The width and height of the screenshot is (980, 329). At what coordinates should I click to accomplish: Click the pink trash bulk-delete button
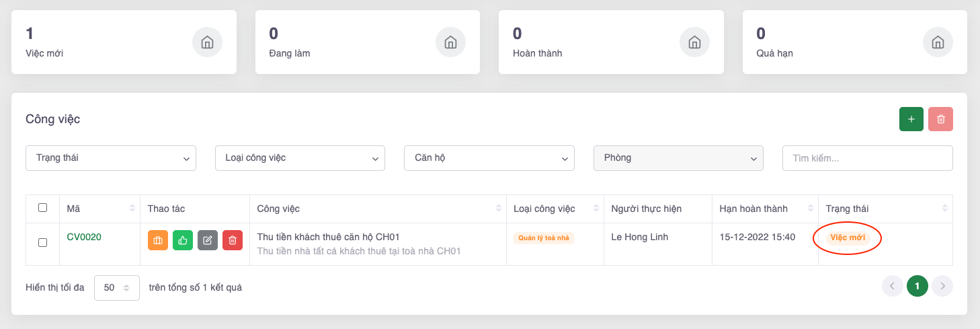point(940,119)
